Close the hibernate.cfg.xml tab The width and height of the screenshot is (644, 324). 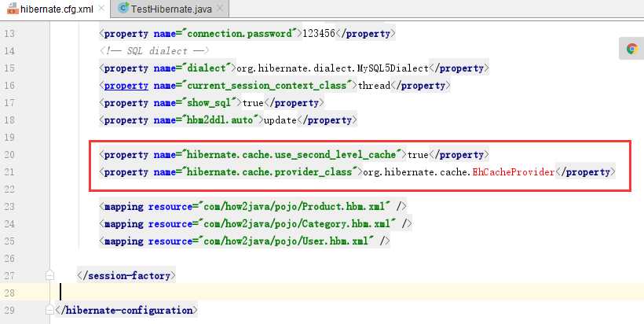102,8
